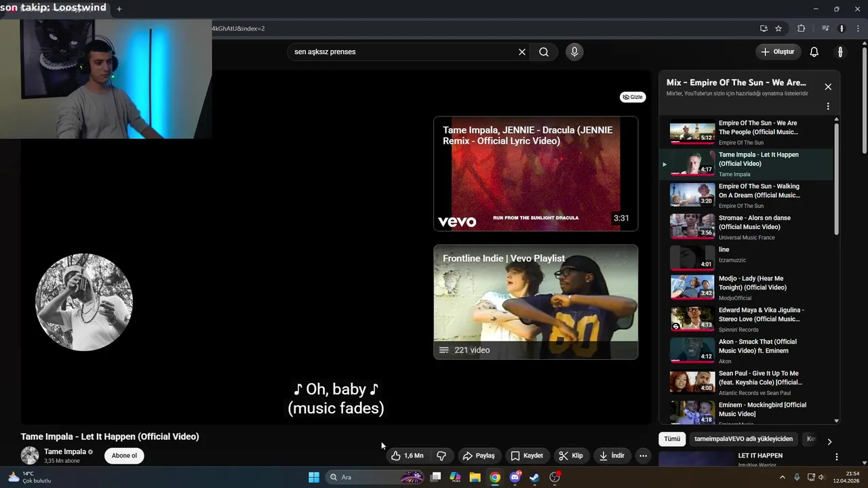The height and width of the screenshot is (488, 868).
Task: Open Microsoft 365 from taskbar
Action: pyautogui.click(x=455, y=477)
